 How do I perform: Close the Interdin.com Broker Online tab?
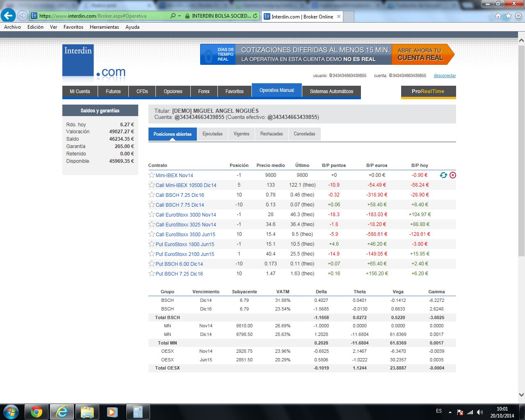[339, 17]
